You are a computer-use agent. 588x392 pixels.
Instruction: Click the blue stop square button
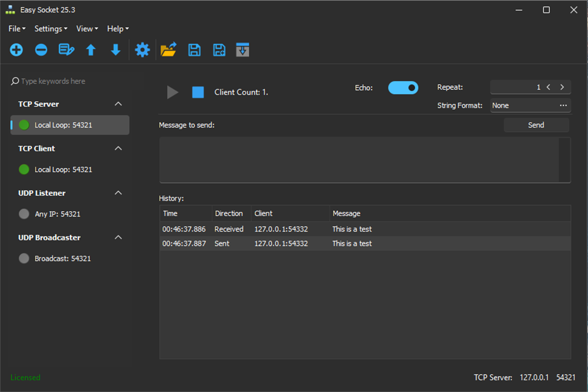(x=198, y=92)
